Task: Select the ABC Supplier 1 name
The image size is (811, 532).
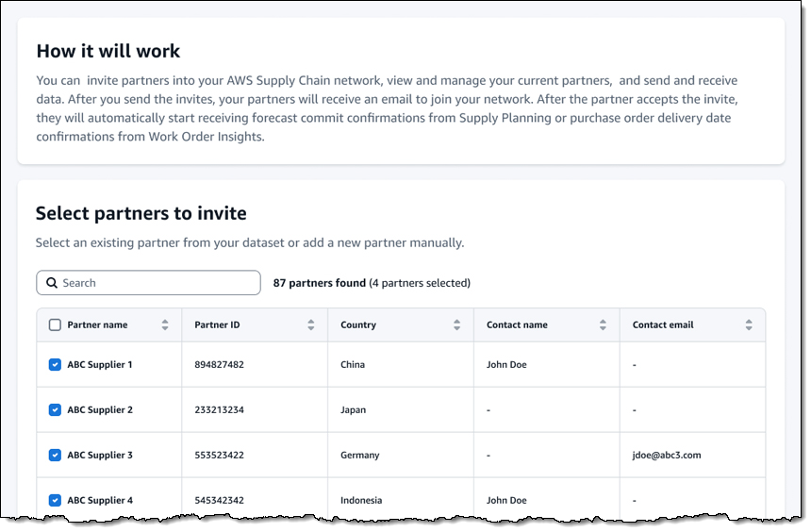Action: point(100,365)
